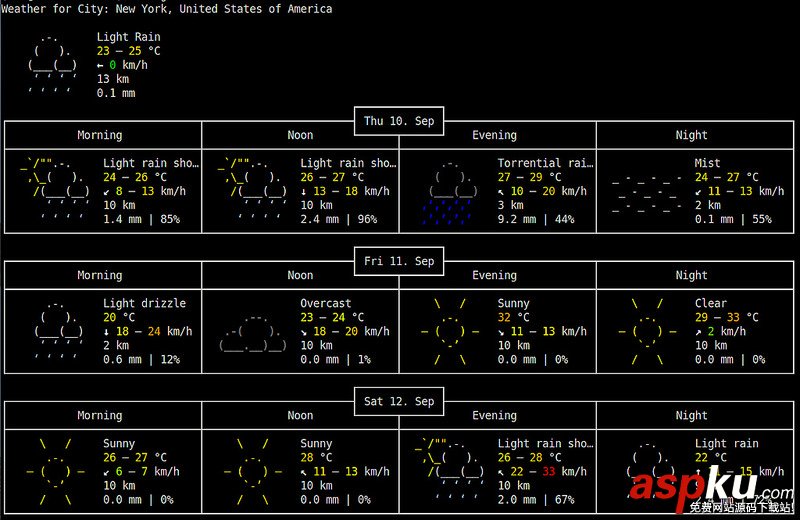Viewport: 800px width, 520px height.
Task: Click Fri Noon overcast cloud icon
Action: tap(253, 334)
